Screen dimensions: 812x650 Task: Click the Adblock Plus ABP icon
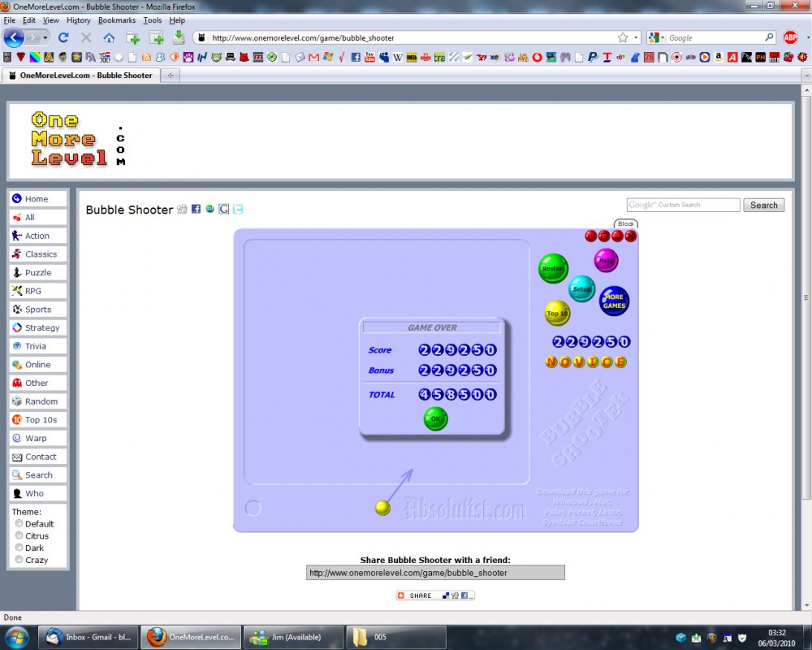(x=790, y=37)
